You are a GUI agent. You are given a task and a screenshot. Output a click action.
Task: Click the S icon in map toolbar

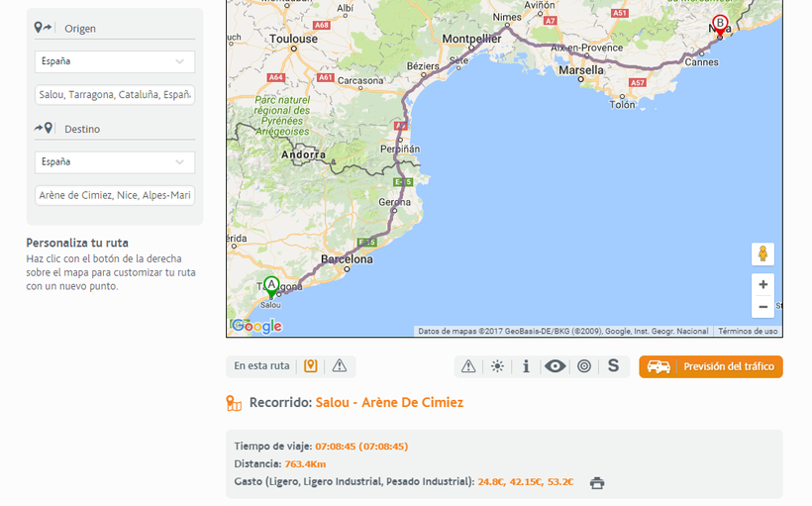pos(613,366)
